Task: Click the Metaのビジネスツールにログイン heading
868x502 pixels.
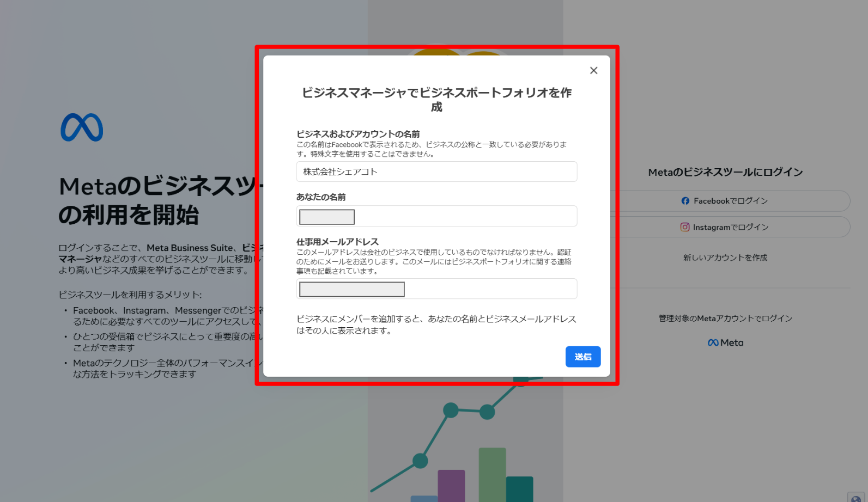Action: point(725,172)
